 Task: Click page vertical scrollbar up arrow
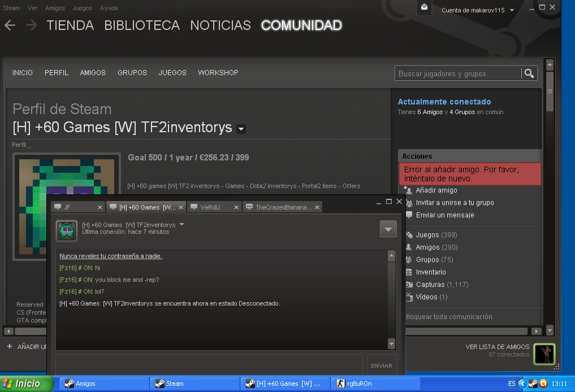tap(550, 65)
